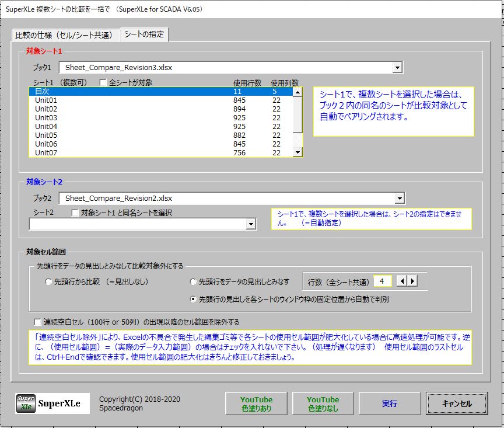The image size is (504, 428).
Task: Select Unit04 in the sheet list
Action: click(x=161, y=126)
